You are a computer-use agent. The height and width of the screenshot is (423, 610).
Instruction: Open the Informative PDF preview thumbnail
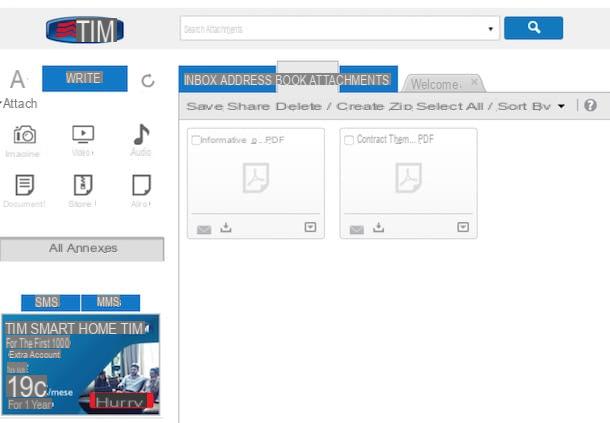[x=256, y=178]
